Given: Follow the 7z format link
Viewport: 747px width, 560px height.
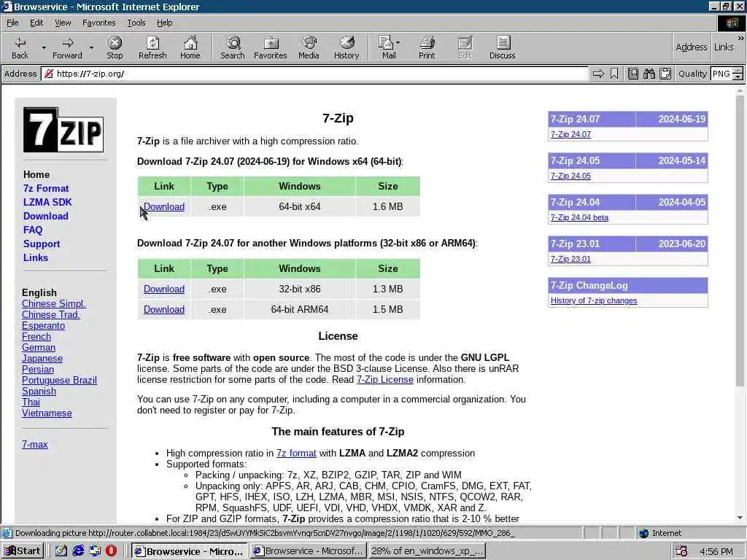Looking at the screenshot, I should (296, 454).
